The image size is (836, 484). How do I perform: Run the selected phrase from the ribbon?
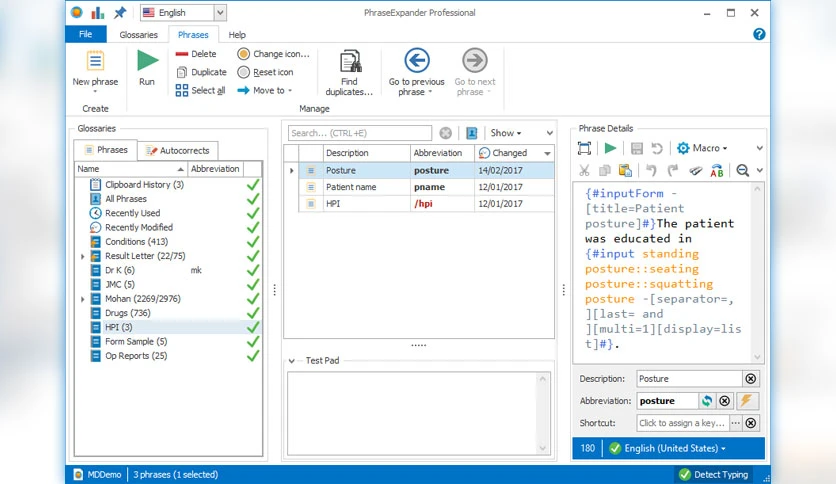(x=147, y=67)
